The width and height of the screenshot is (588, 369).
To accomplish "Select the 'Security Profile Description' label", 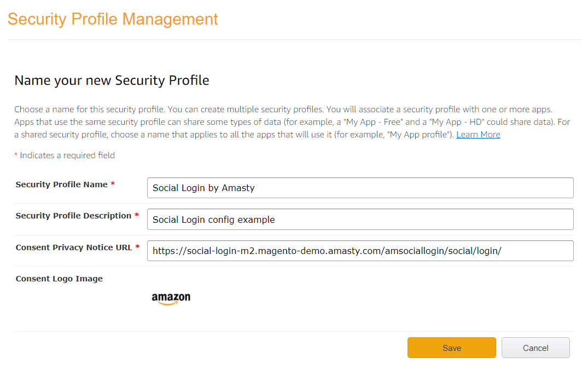I will pyautogui.click(x=73, y=216).
